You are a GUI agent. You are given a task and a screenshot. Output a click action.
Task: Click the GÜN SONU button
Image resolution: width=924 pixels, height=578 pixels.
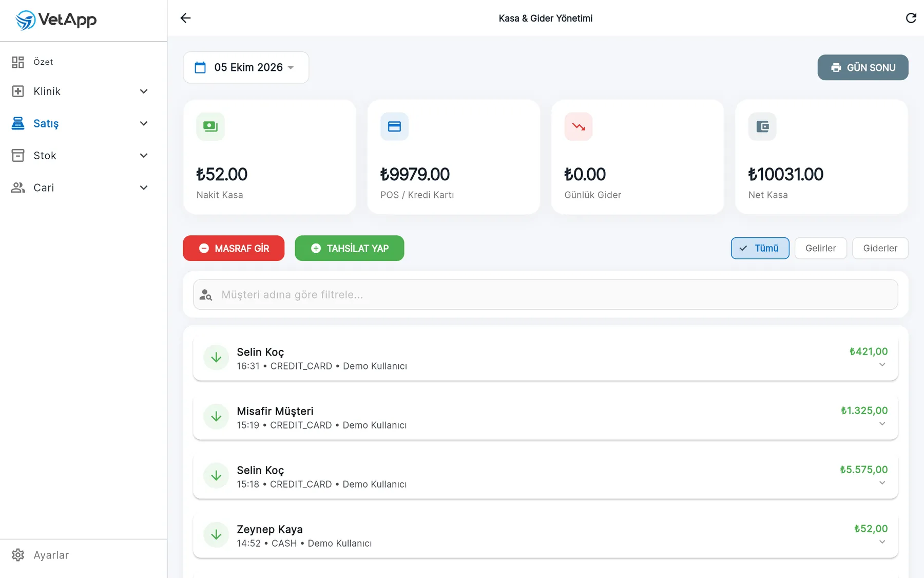click(863, 67)
